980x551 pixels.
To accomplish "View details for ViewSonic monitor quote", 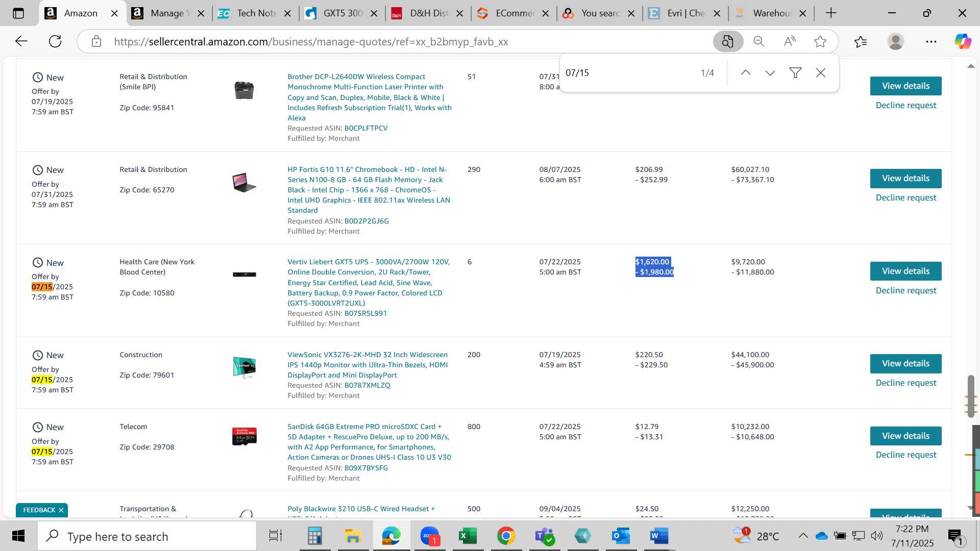I will (x=905, y=363).
